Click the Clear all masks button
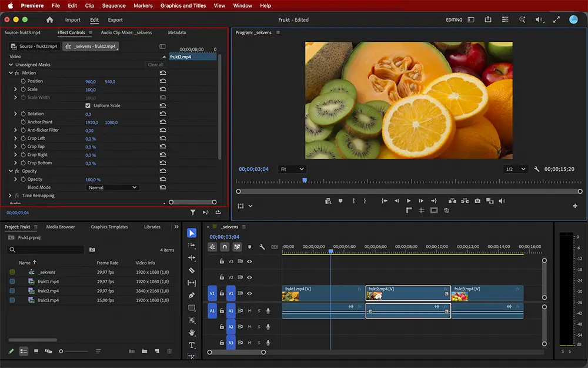 [x=155, y=65]
